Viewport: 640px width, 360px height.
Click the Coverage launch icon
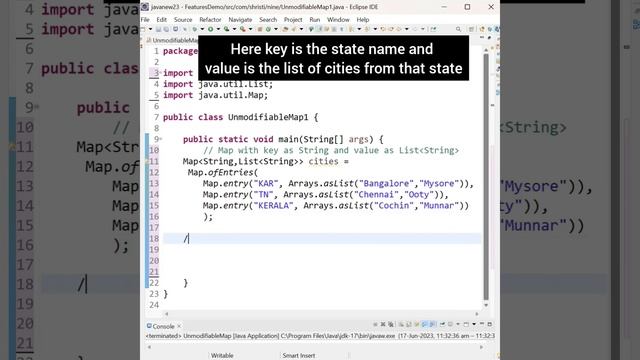tap(226, 29)
